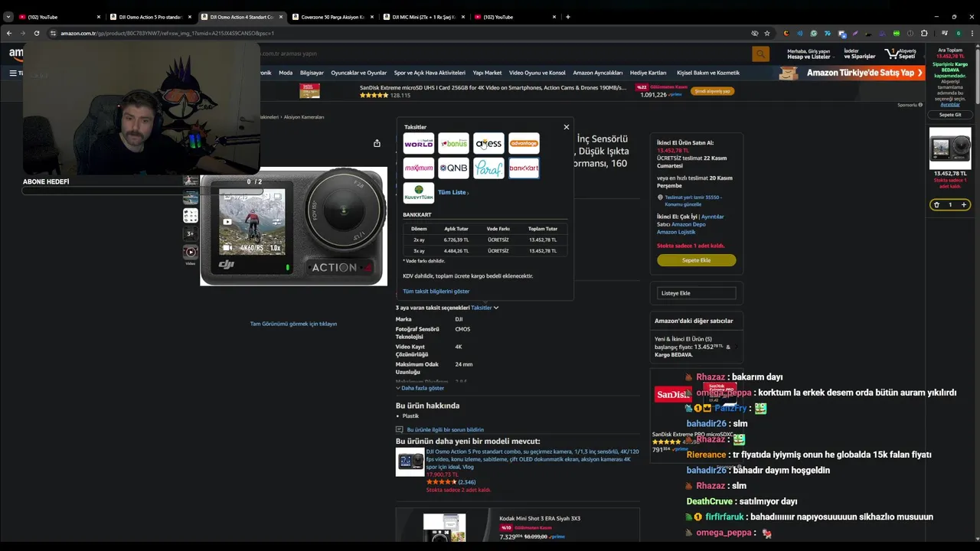Close the DJI Osmo Action 4 tab
This screenshot has width=980, height=551.
(281, 17)
